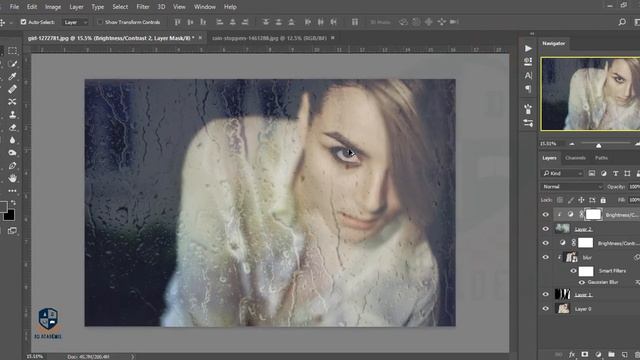Lock all padlock icon
Screen dimensions: 640x360
(x=603, y=200)
